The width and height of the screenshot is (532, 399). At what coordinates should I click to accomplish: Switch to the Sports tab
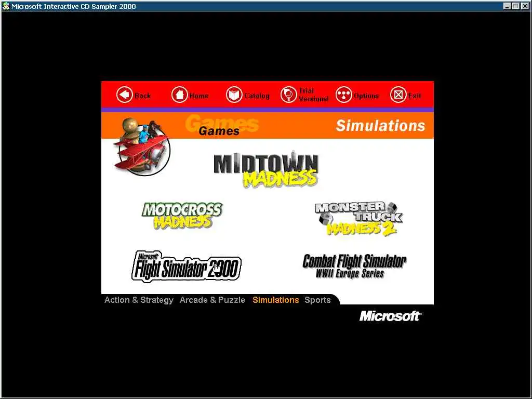tap(317, 300)
